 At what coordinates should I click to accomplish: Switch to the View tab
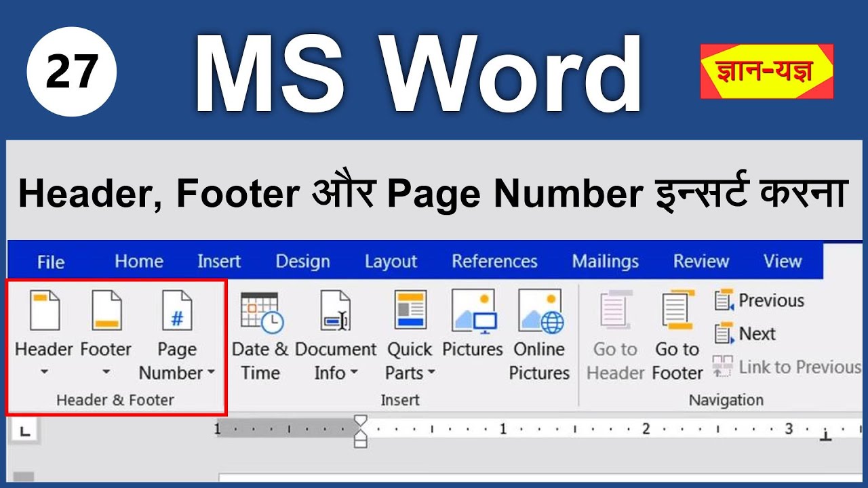(x=783, y=261)
